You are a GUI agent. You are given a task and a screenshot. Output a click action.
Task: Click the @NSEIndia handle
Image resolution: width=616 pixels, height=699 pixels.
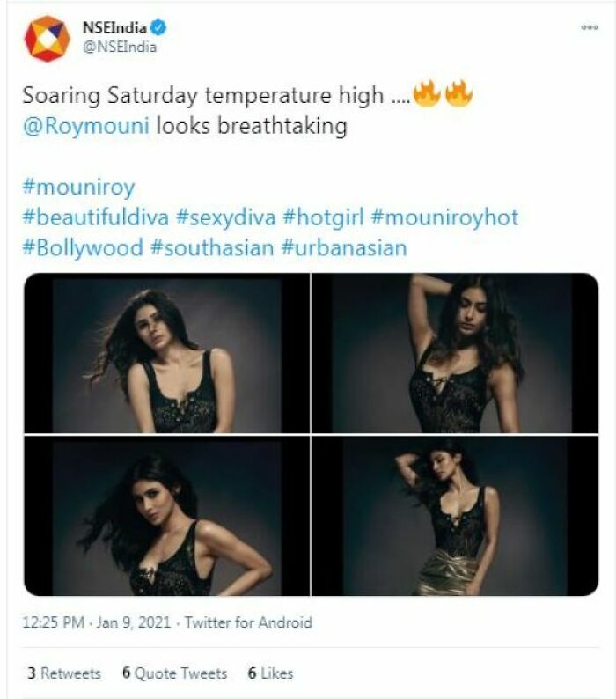pyautogui.click(x=119, y=48)
